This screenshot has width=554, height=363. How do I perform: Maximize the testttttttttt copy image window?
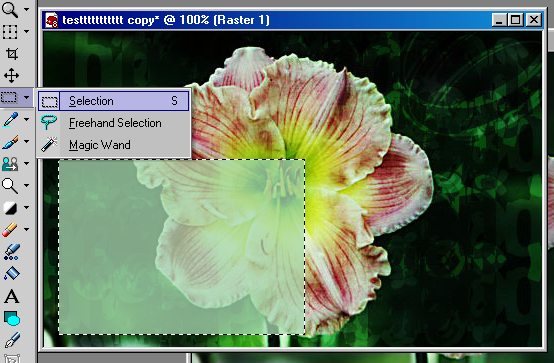pos(515,20)
